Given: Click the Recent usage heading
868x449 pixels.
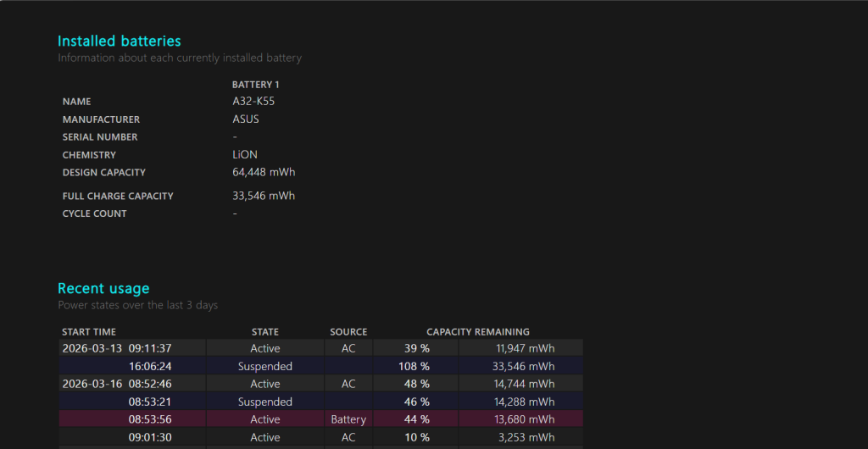Looking at the screenshot, I should 103,288.
